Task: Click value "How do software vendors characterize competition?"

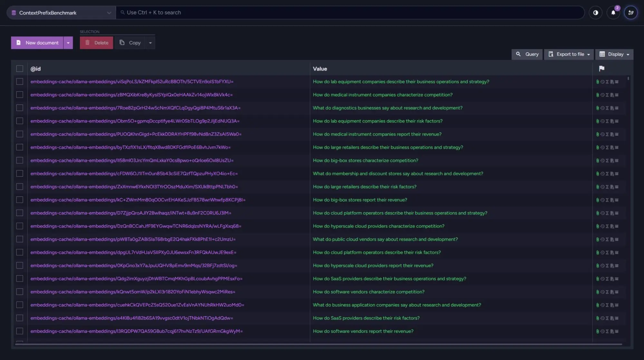Action: tap(369, 292)
